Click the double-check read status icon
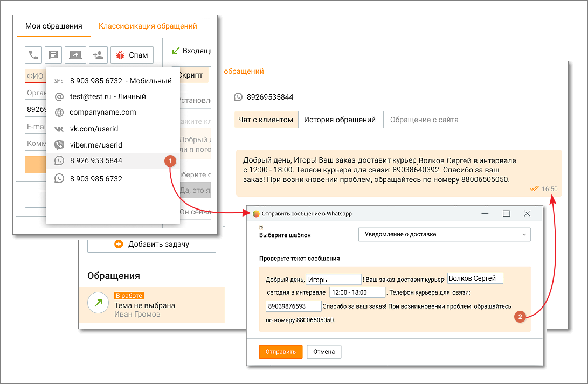588x384 pixels. pos(535,189)
